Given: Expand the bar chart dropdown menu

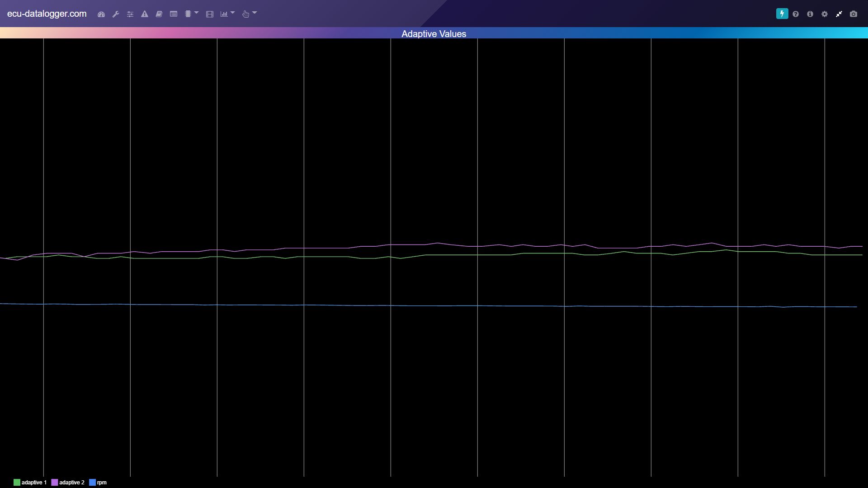Looking at the screenshot, I should click(227, 14).
